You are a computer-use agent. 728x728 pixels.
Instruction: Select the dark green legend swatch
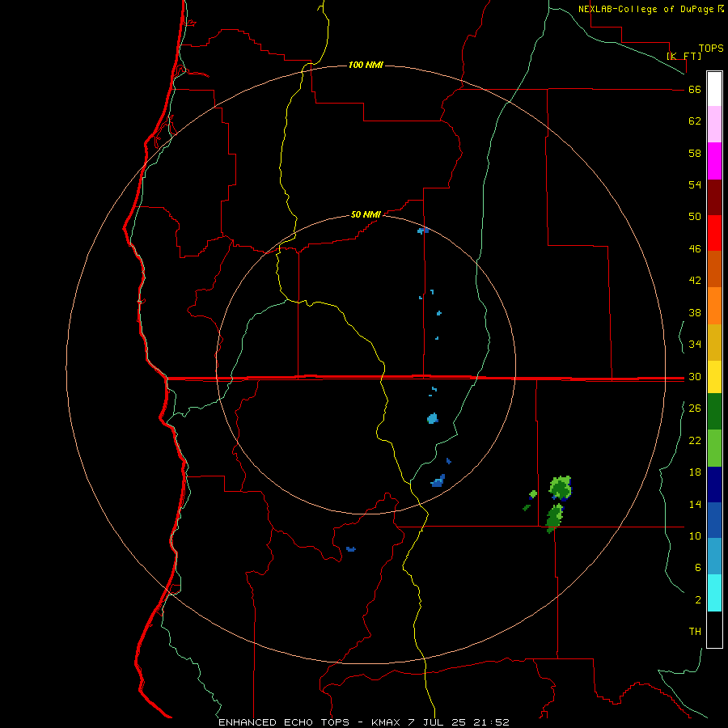(714, 412)
